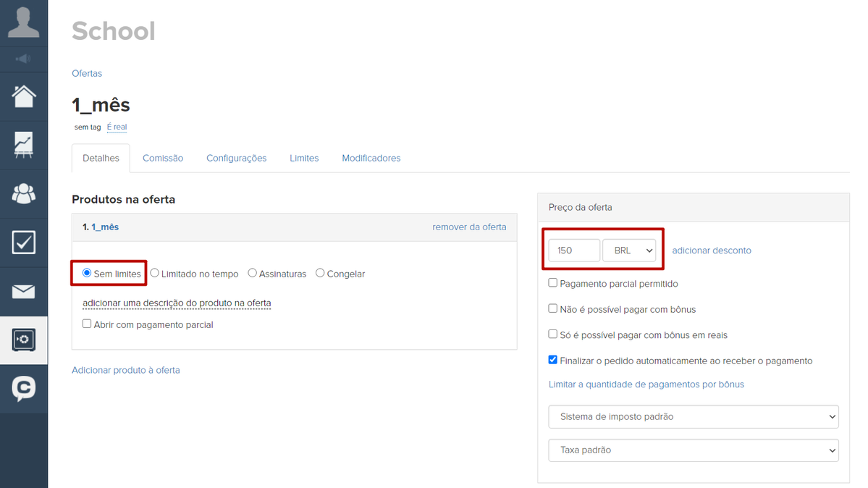This screenshot has height=488, width=868.
Task: Go to the home house icon
Action: (x=23, y=96)
